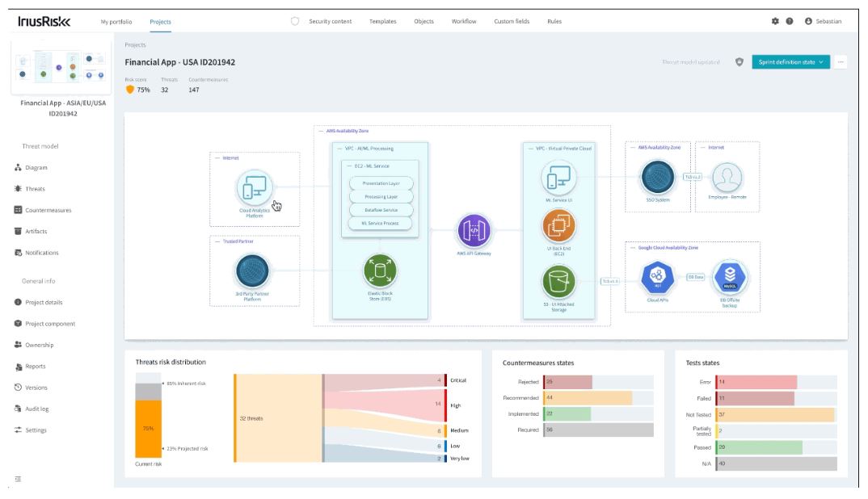The image size is (868, 499).
Task: Select the Elastic Block Store component
Action: 380,271
